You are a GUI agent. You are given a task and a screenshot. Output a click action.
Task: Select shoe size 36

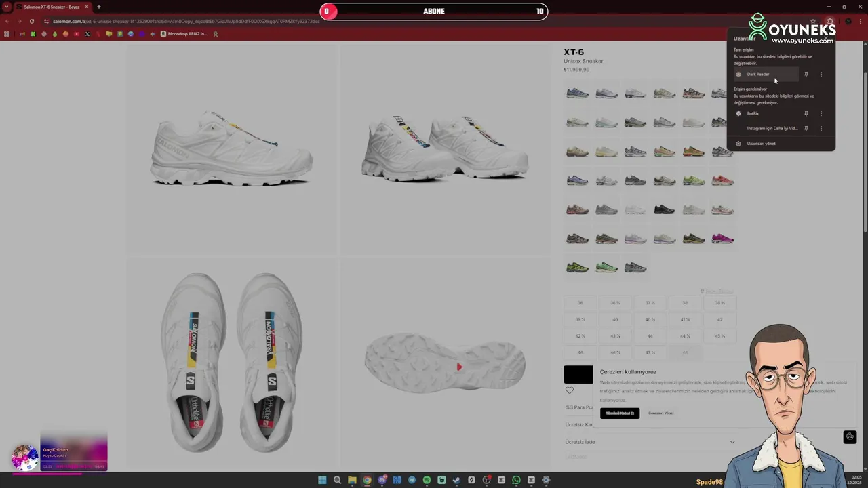(580, 303)
